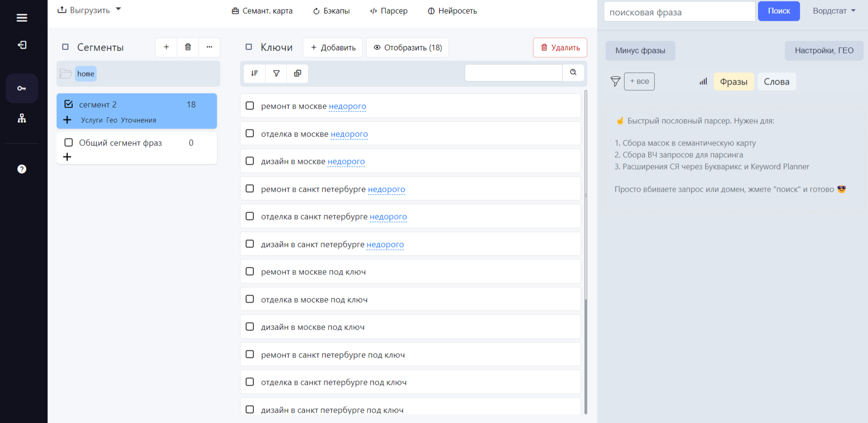Open the Вордстат source dropdown
Image resolution: width=868 pixels, height=423 pixels.
[834, 11]
